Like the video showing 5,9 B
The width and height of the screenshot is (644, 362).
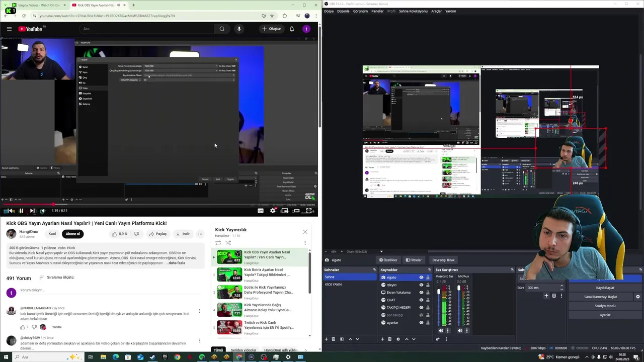119,234
